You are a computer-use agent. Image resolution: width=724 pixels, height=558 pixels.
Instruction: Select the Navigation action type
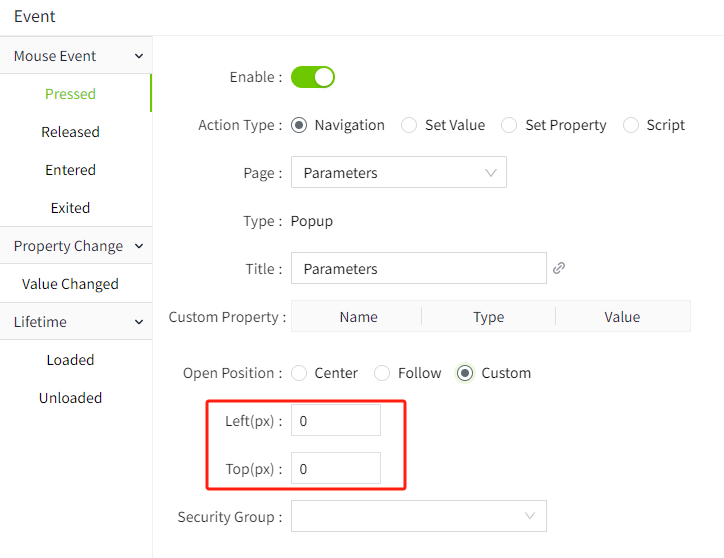pyautogui.click(x=299, y=125)
